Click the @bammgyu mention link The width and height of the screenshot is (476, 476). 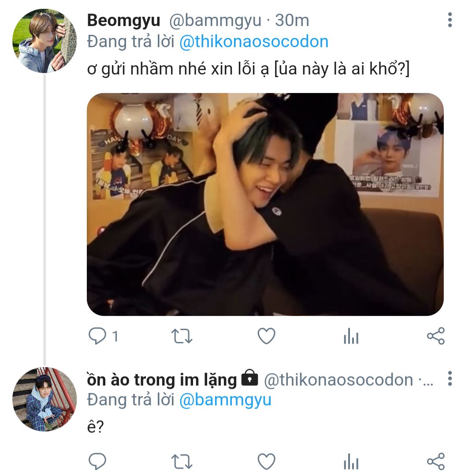225,400
